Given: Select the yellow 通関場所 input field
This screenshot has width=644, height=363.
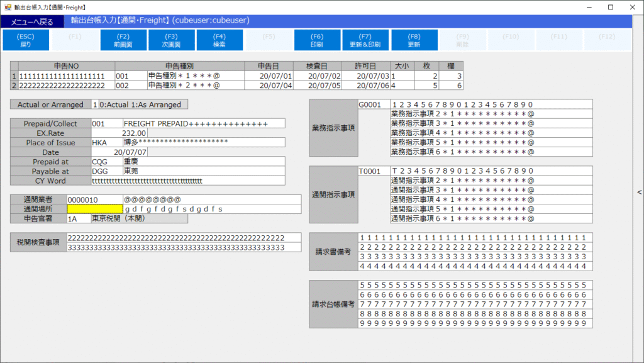Looking at the screenshot, I should [94, 209].
